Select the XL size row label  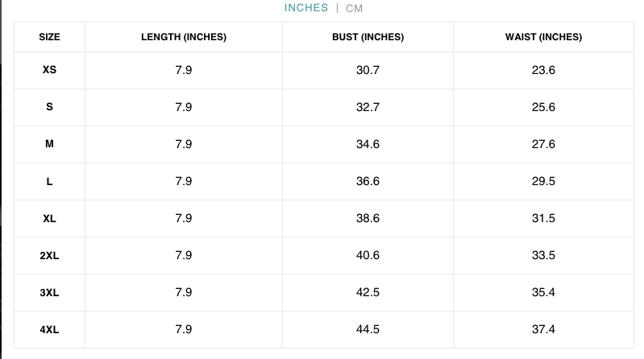click(x=49, y=218)
